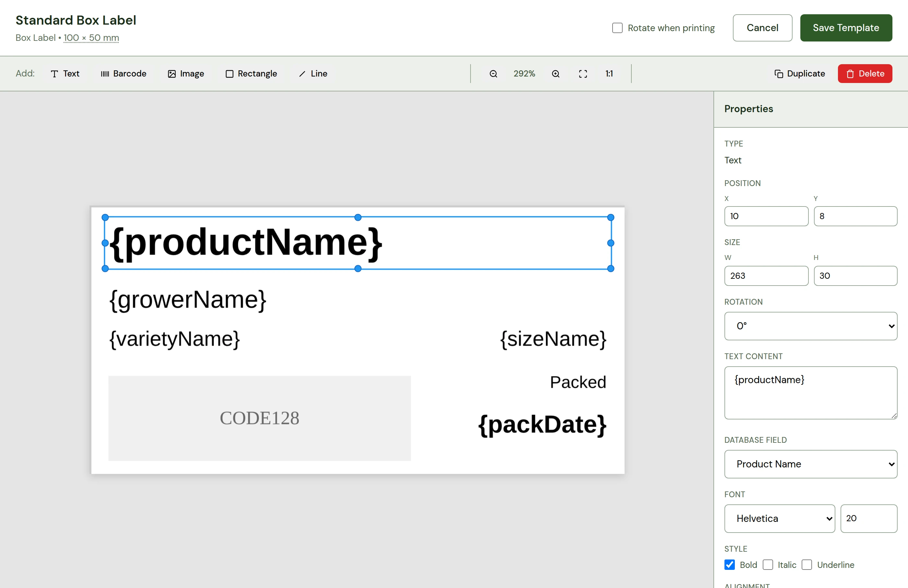Viewport: 908px width, 588px height.
Task: Click the 292% zoom level
Action: [524, 74]
